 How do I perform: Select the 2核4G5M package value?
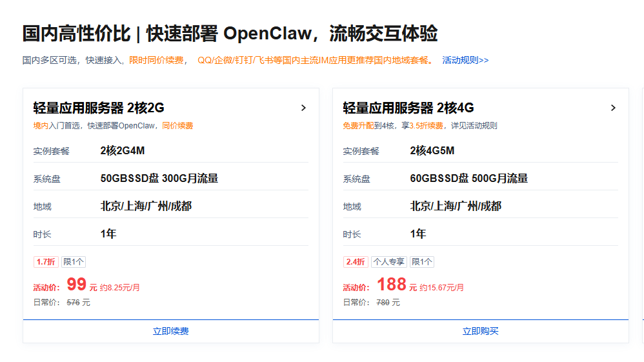coord(432,151)
